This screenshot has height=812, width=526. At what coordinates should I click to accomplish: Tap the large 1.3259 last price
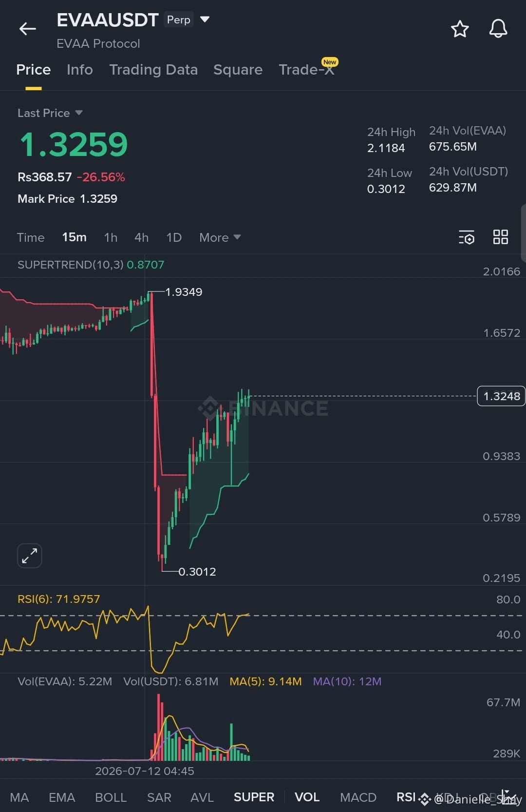(x=74, y=145)
